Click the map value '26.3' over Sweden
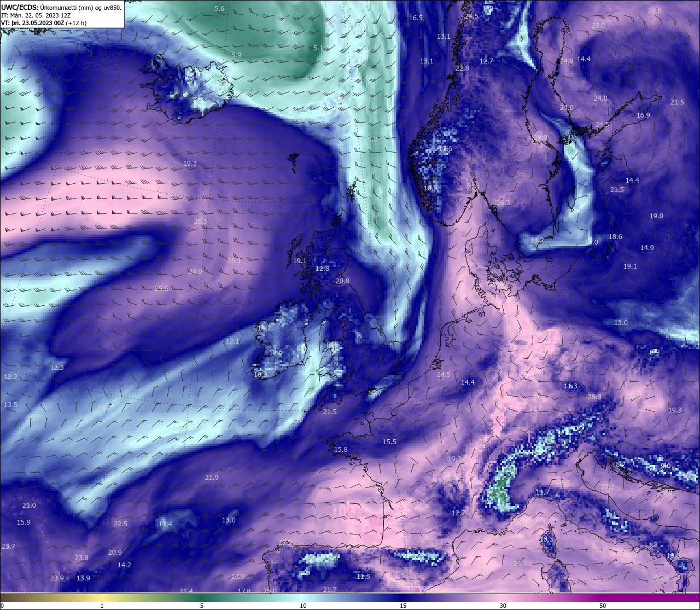Screen dimensions: 700x610 [x=503, y=203]
